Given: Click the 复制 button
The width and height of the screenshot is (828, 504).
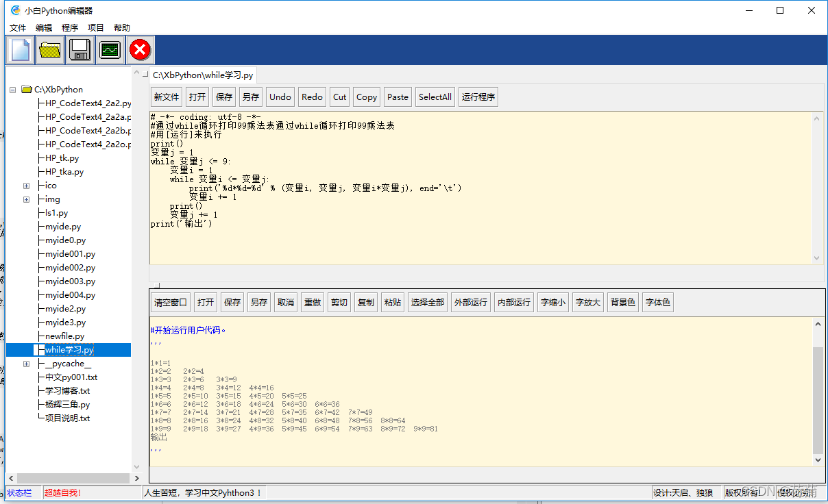Looking at the screenshot, I should 366,302.
